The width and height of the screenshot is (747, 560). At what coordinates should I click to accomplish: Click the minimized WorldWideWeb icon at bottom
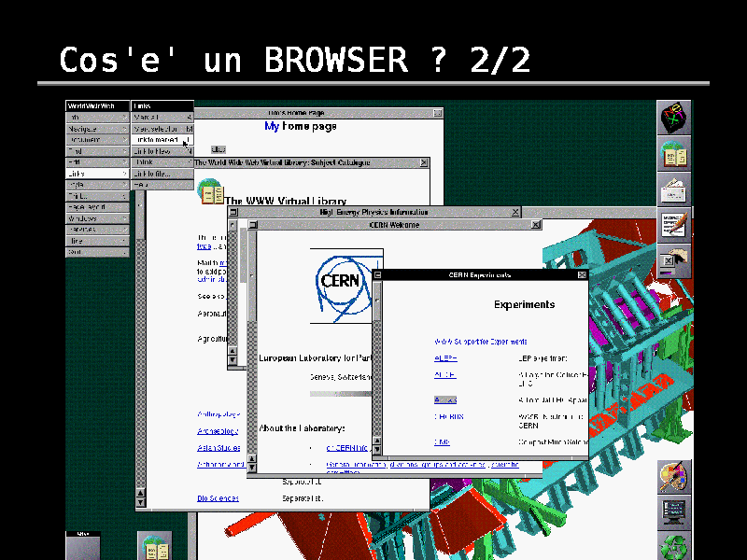pos(155,546)
